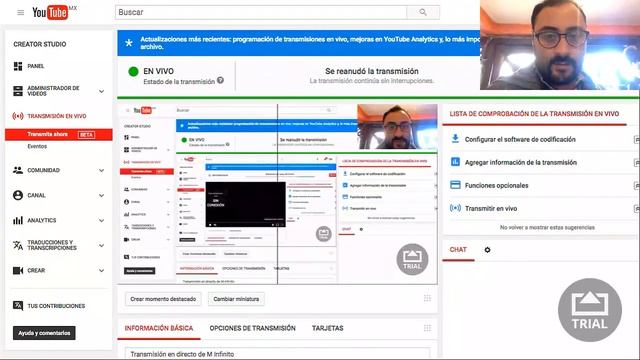Open Transmitir ahora beta item
This screenshot has width=640, height=360.
(x=59, y=134)
